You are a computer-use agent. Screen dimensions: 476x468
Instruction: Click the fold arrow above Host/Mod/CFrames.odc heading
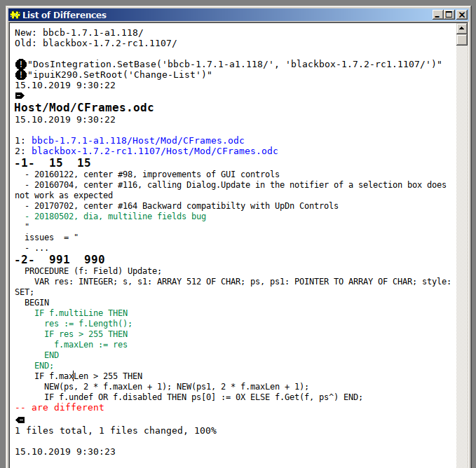(20, 95)
